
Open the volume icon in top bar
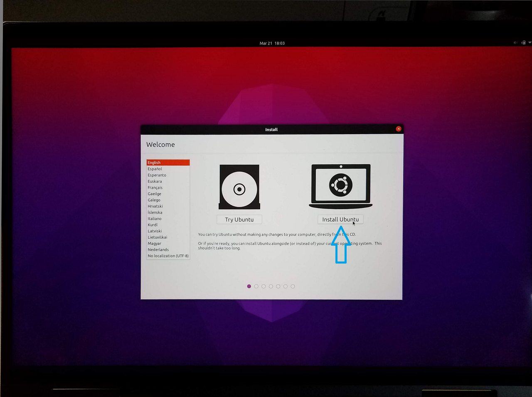[x=515, y=43]
